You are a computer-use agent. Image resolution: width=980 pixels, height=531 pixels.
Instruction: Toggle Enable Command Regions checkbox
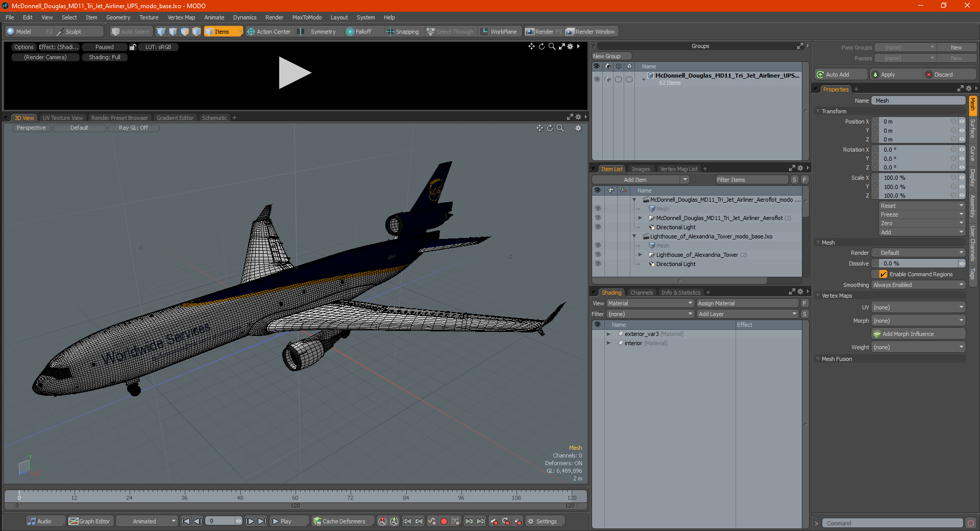tap(884, 274)
